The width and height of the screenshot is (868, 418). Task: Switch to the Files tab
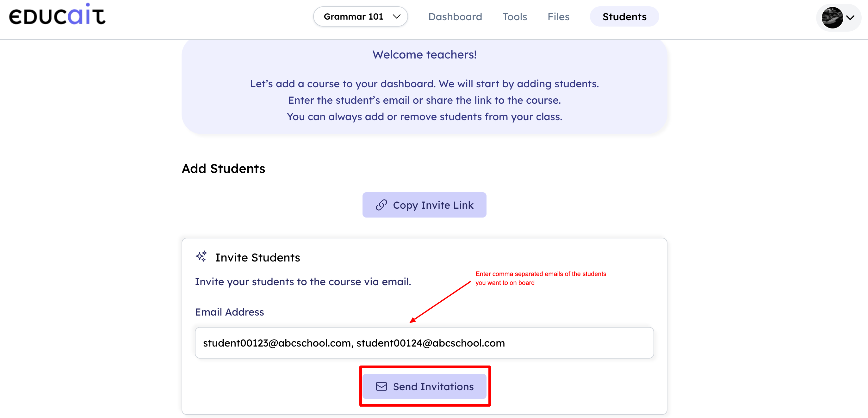coord(558,16)
